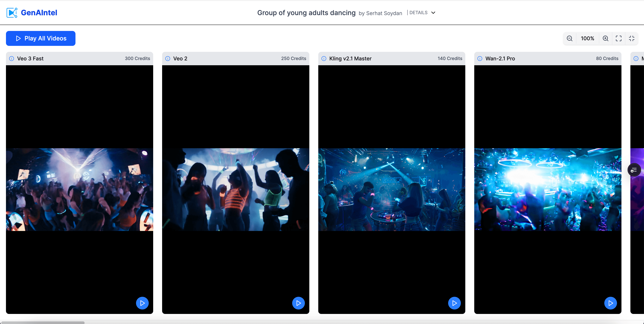Open the 100% zoom level control
Image resolution: width=644 pixels, height=324 pixels.
coord(588,38)
